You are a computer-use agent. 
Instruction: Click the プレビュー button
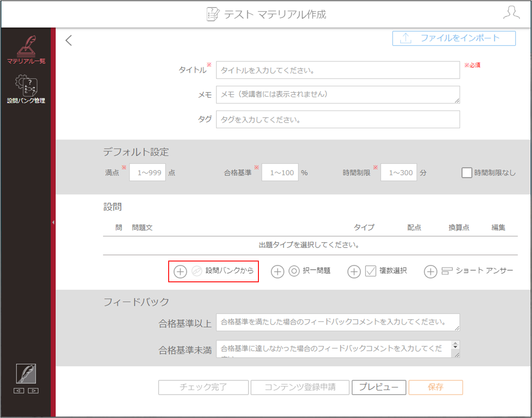coord(379,387)
